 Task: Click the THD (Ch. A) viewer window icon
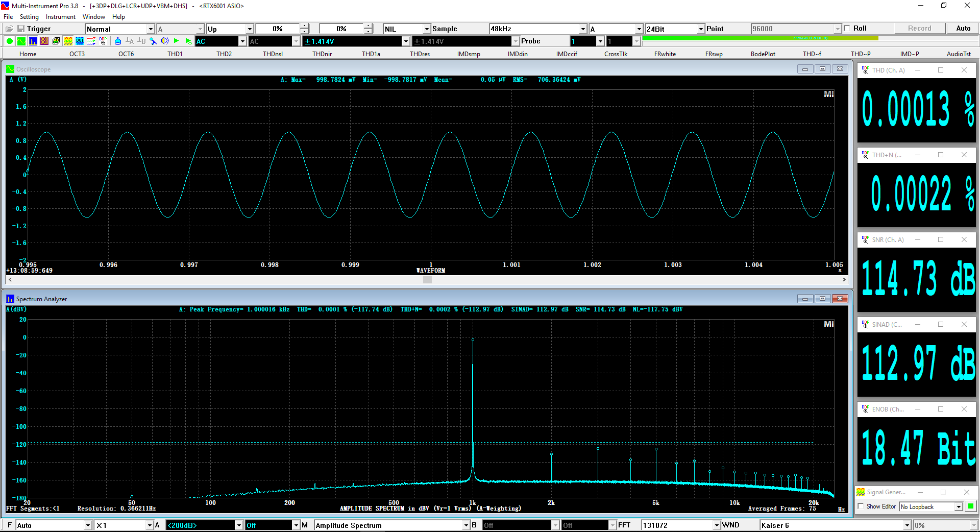pos(866,70)
